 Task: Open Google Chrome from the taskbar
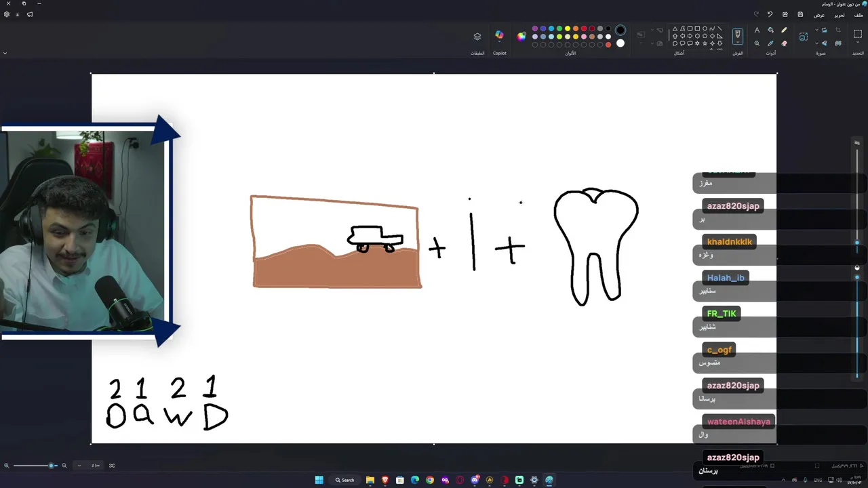pos(430,480)
